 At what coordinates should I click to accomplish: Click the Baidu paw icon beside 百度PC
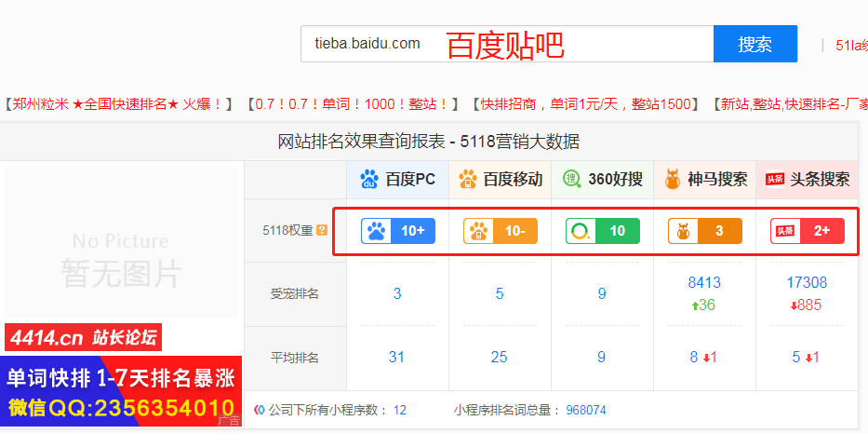369,180
